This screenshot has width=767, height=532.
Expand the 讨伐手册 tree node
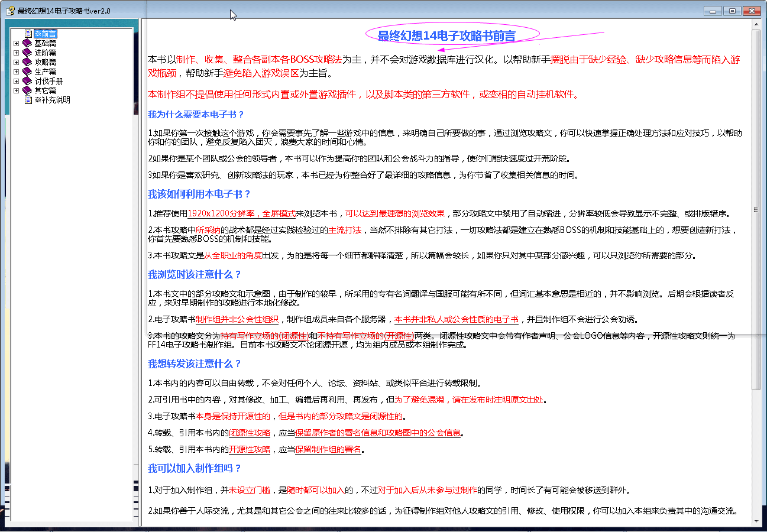(17, 81)
